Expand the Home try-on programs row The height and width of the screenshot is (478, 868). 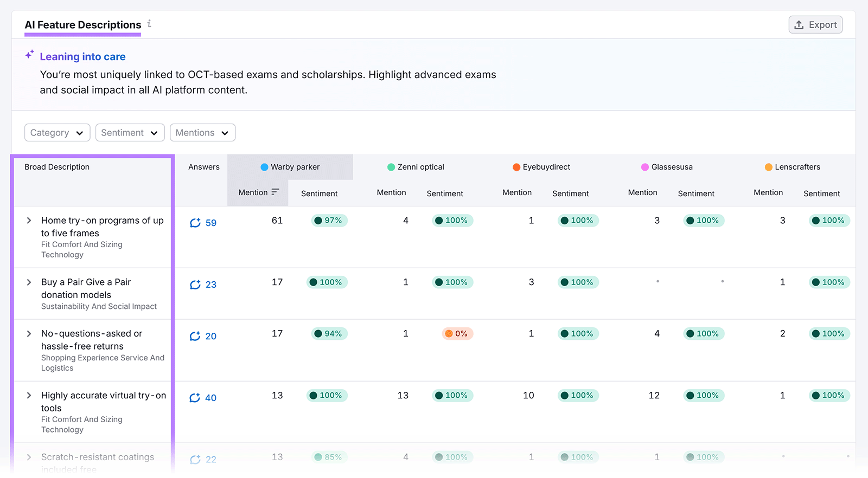[29, 221]
